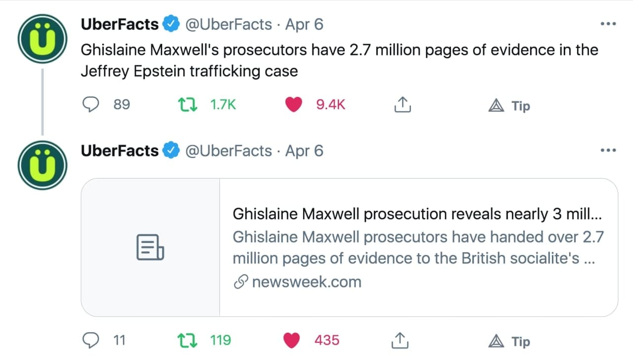Open more options for the second tweet

point(608,150)
